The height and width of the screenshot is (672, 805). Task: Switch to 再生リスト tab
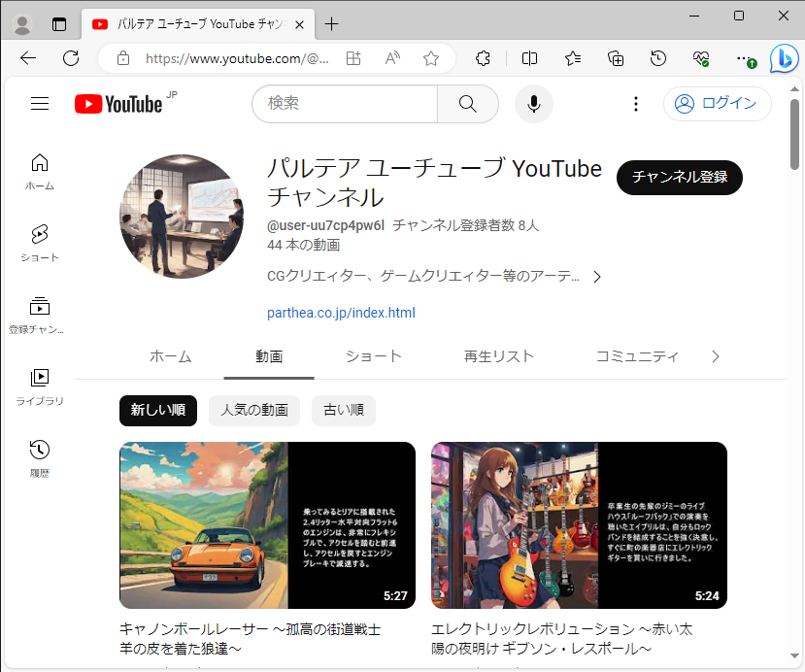pyautogui.click(x=499, y=356)
